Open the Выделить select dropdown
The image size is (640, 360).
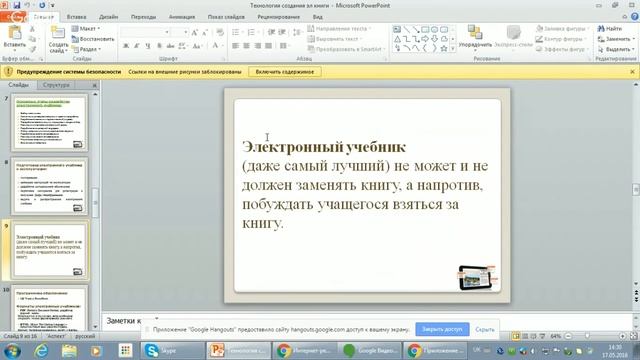616,49
